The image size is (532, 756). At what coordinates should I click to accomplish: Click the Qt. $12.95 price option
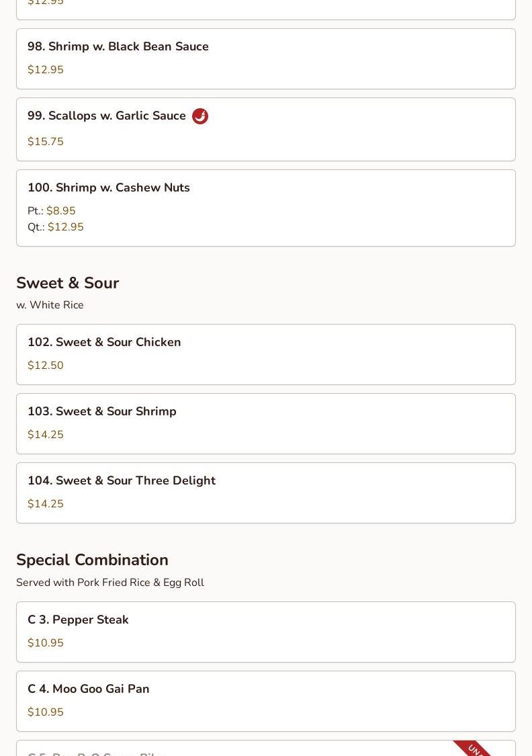pyautogui.click(x=56, y=227)
